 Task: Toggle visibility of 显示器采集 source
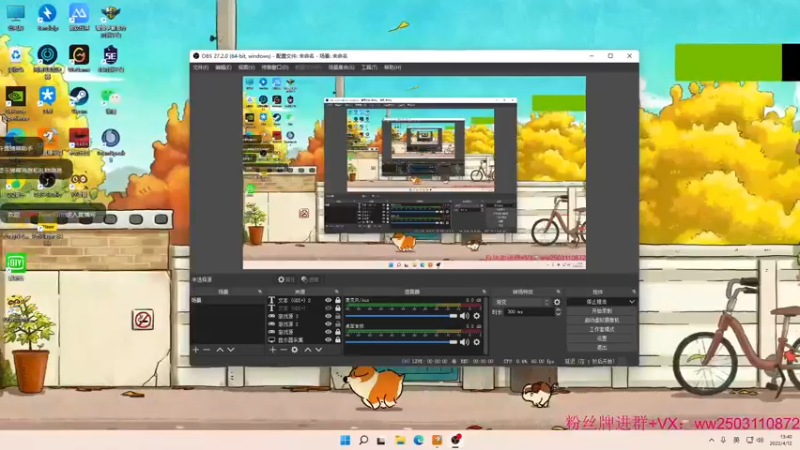329,340
